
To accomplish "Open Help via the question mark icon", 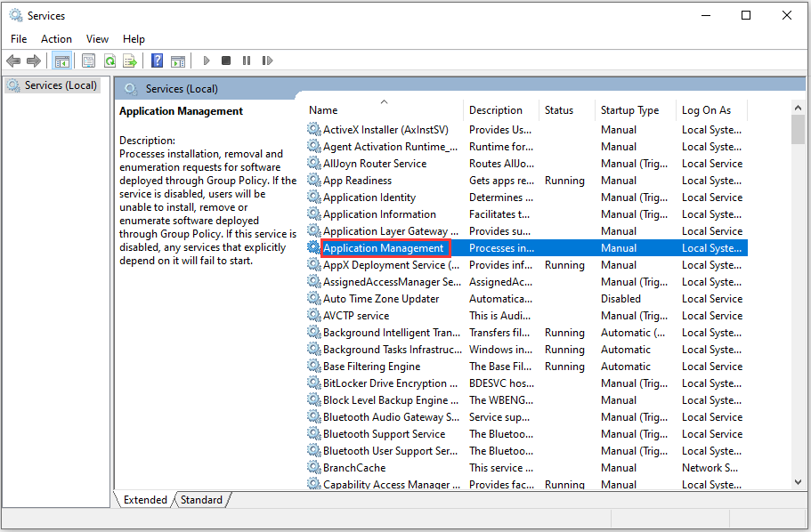I will (x=158, y=61).
